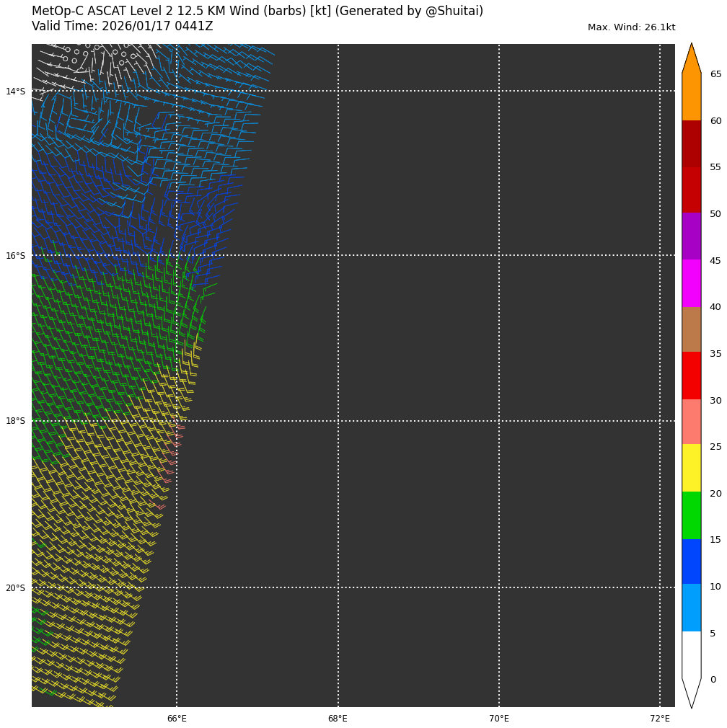Select the 70°E longitude tick label
727x728 pixels.
coord(499,719)
